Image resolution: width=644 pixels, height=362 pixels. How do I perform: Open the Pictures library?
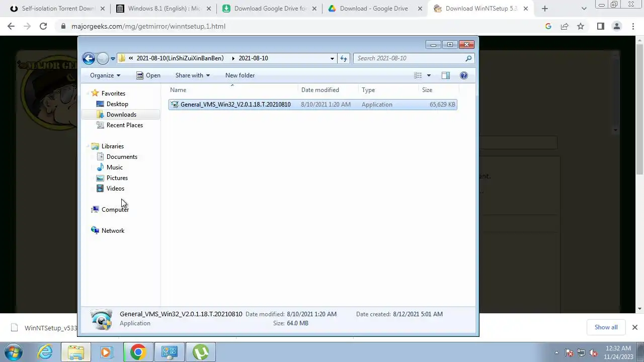(117, 178)
